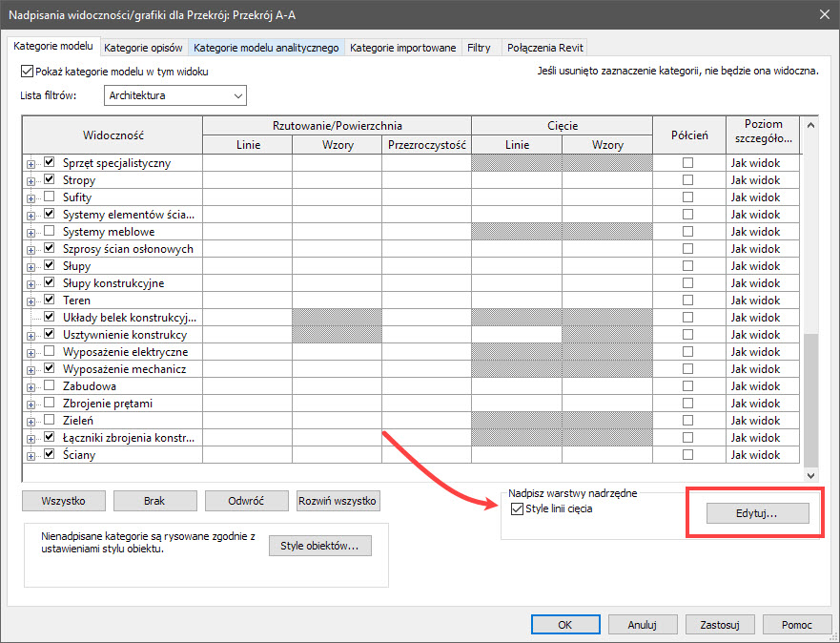Check the Półcień box for Słupy row

pos(687,266)
